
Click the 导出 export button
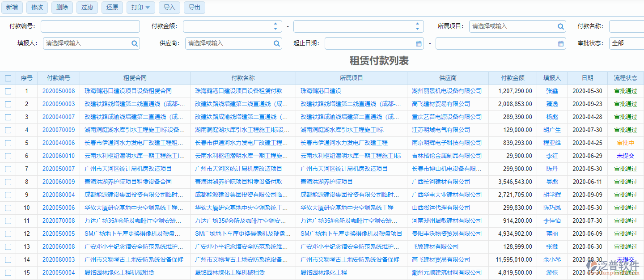point(194,7)
